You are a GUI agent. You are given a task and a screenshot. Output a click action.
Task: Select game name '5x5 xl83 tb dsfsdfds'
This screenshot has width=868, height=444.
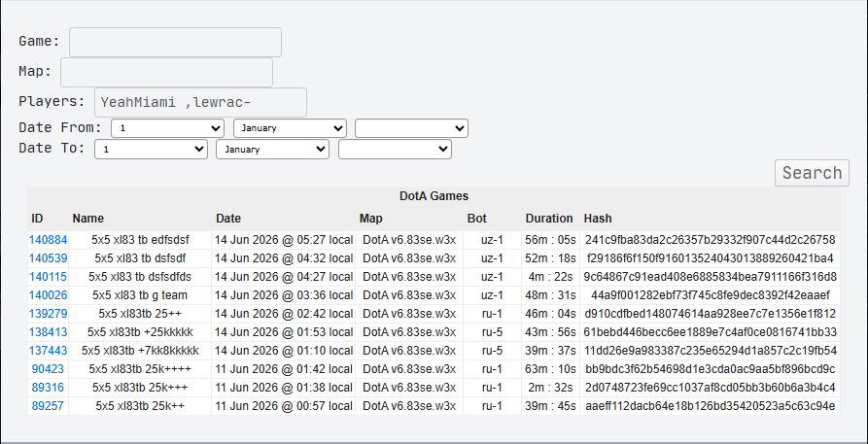pyautogui.click(x=140, y=277)
